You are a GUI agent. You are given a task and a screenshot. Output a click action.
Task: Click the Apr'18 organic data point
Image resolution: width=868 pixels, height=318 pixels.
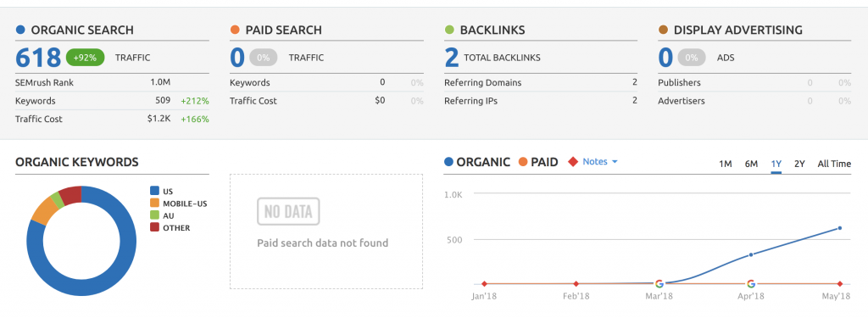click(751, 255)
